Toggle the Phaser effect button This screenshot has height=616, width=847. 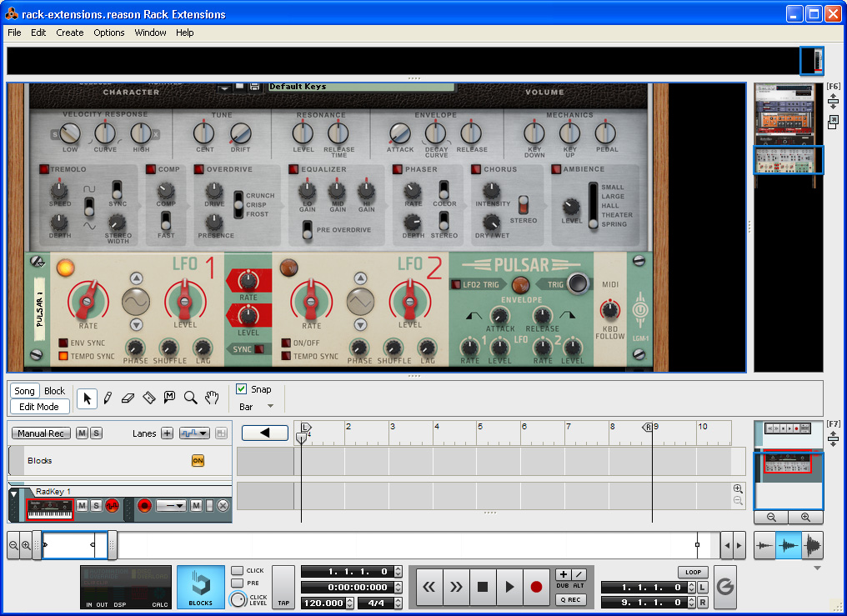pos(398,169)
